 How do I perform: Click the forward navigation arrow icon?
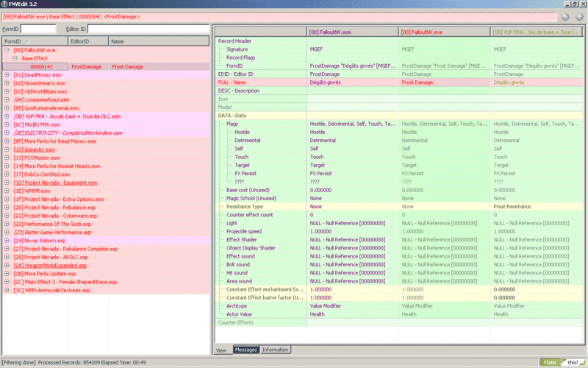579,17
